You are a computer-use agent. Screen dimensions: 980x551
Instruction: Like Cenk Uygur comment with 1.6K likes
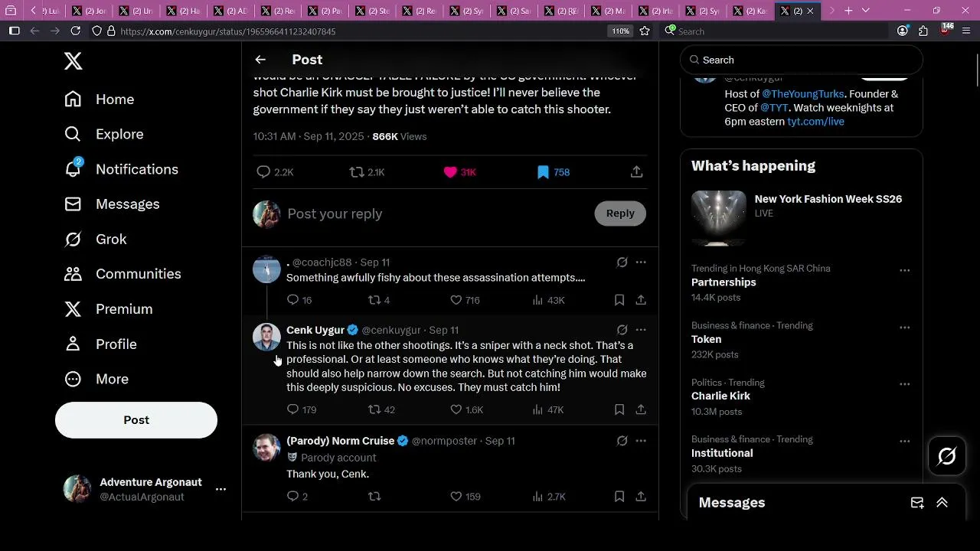click(x=466, y=409)
